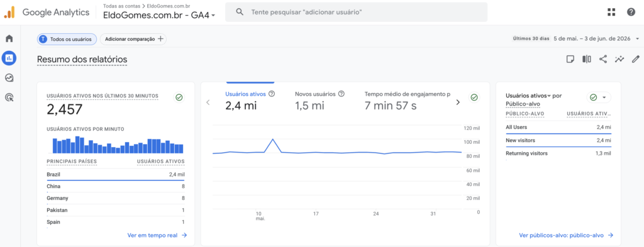Screen dimensions: 644x247
Task: Click green check in realtime card
Action: click(179, 97)
